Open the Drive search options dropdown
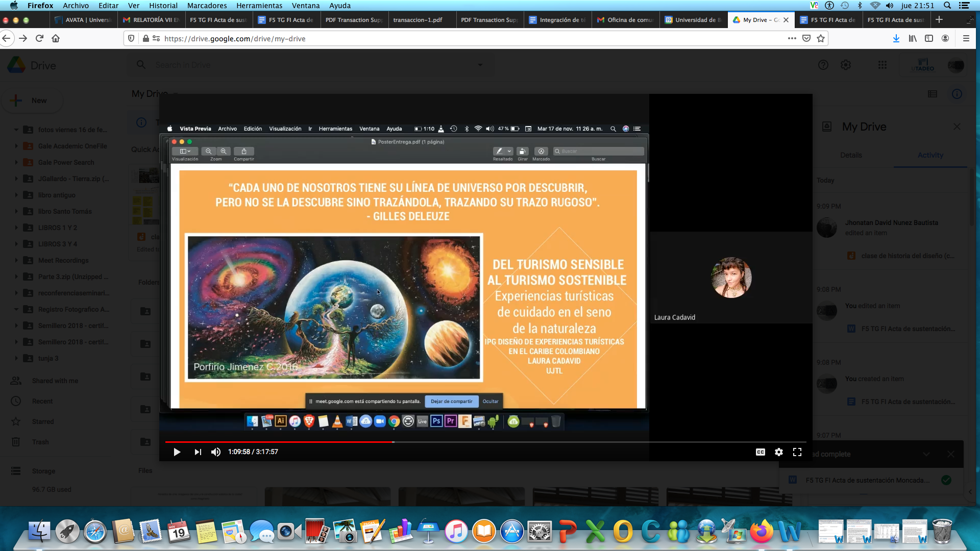This screenshot has height=551, width=980. pos(480,65)
